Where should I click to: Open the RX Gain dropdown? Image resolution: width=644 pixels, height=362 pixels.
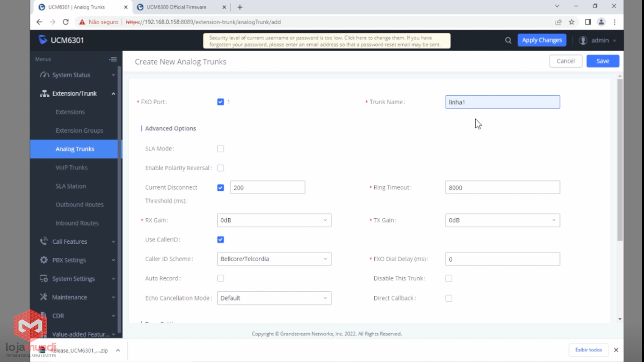coord(274,221)
